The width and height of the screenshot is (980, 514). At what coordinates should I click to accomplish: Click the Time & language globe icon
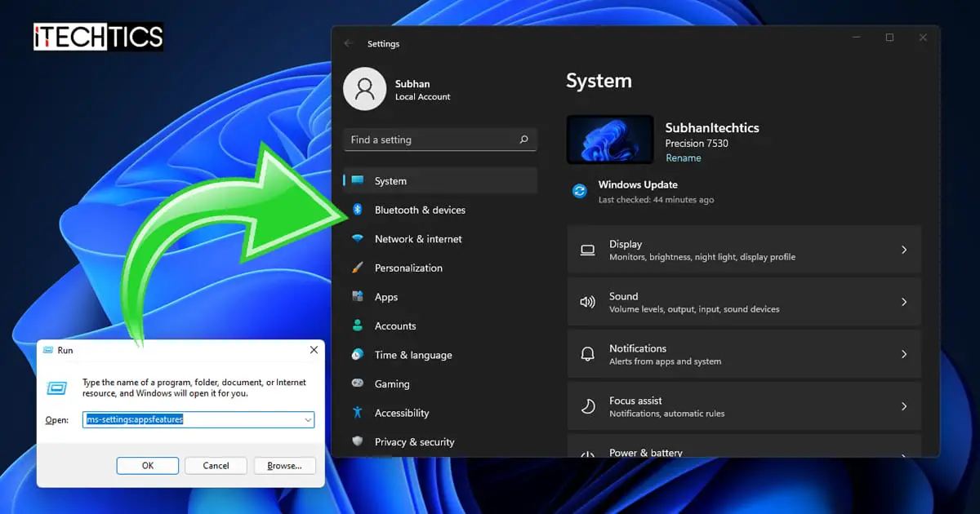(358, 355)
